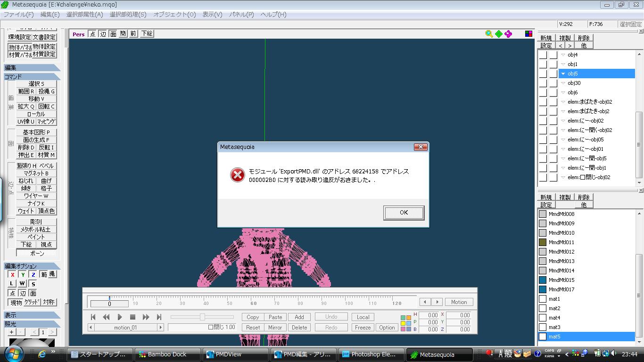Screen dimensions: 644x362
Task: Click the purple rotate viewport icon
Action: [x=508, y=34]
